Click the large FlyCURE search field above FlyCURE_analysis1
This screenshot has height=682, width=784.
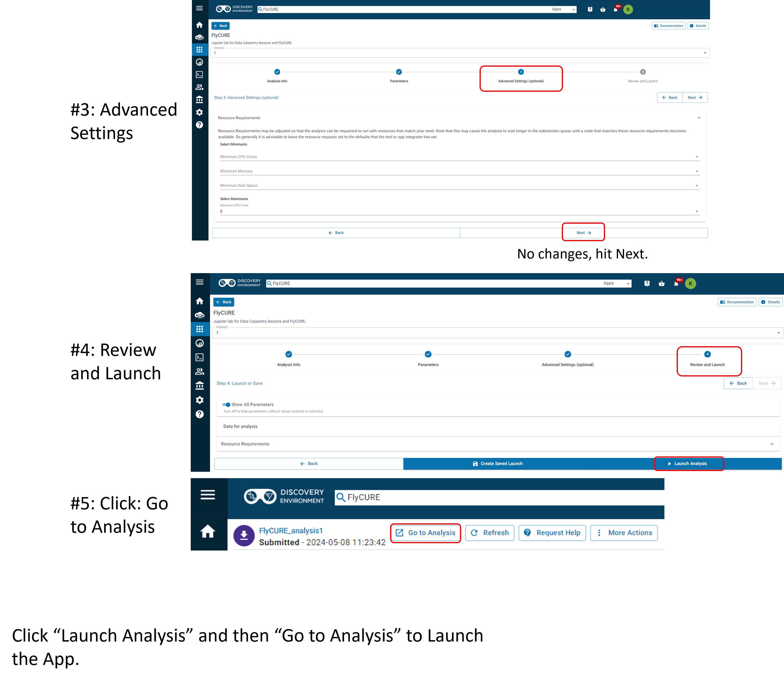499,497
